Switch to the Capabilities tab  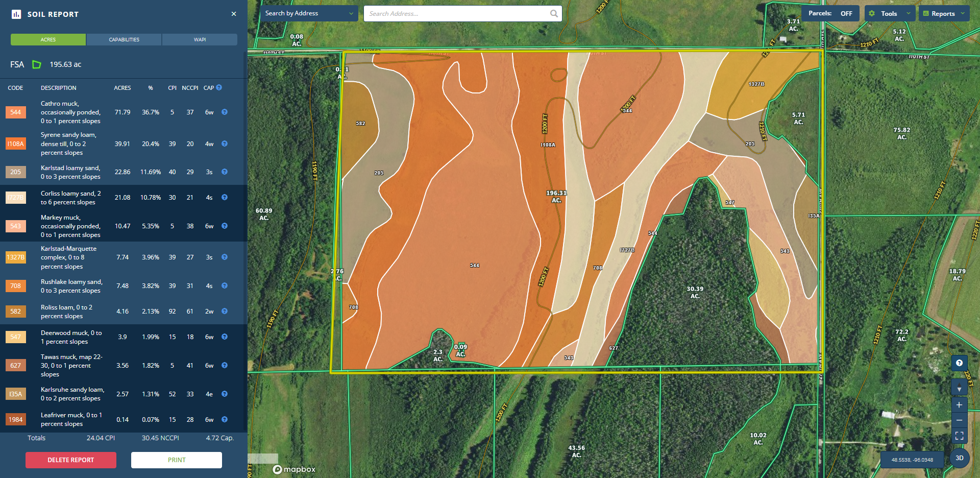[124, 40]
